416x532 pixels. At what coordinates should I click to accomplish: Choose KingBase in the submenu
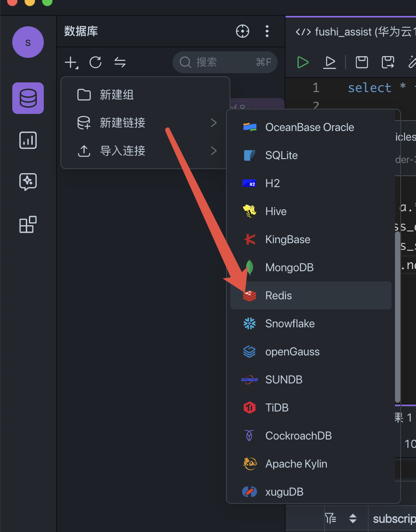[311, 239]
